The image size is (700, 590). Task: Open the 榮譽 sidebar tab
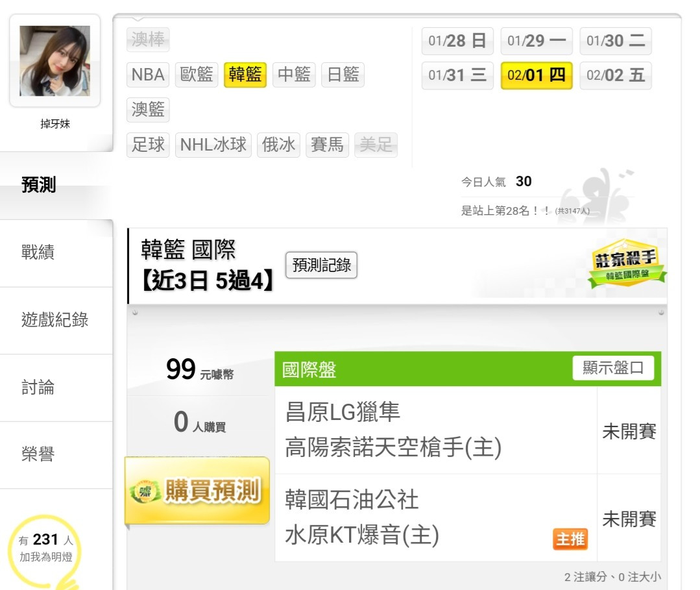pyautogui.click(x=38, y=454)
